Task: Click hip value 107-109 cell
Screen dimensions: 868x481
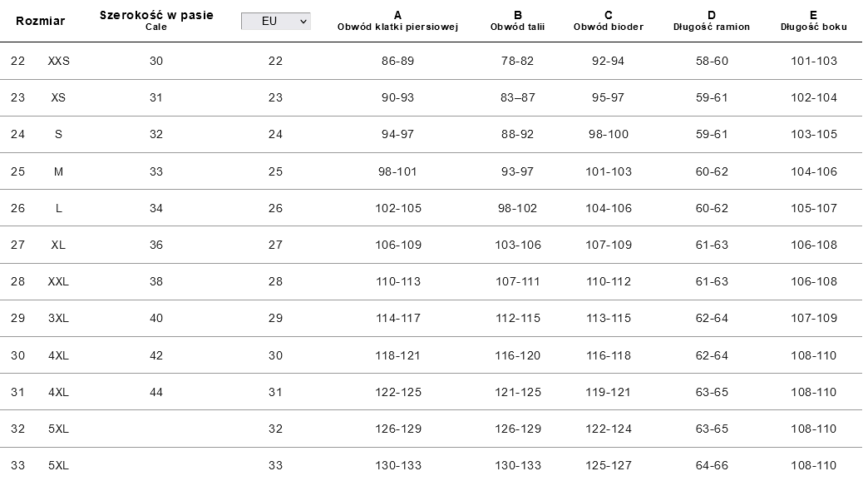Action: click(609, 245)
